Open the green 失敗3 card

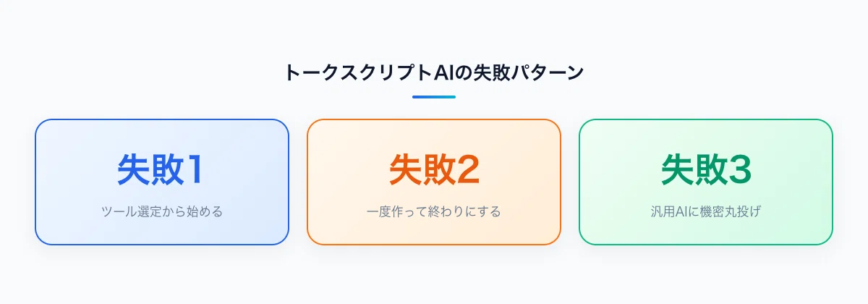706,182
